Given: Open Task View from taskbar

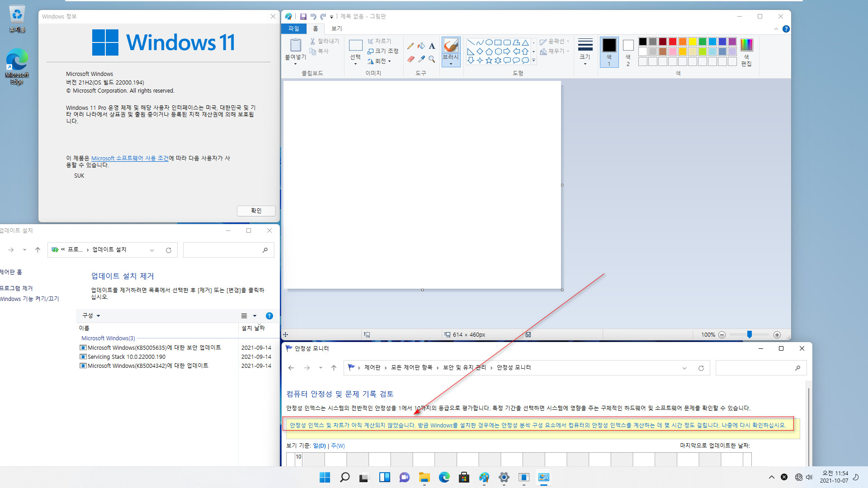Looking at the screenshot, I should click(364, 477).
